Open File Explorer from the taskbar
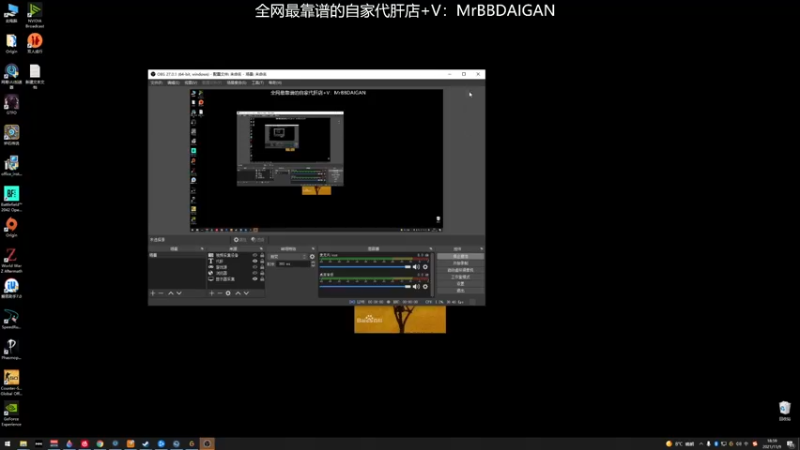The width and height of the screenshot is (800, 450). tap(23, 444)
